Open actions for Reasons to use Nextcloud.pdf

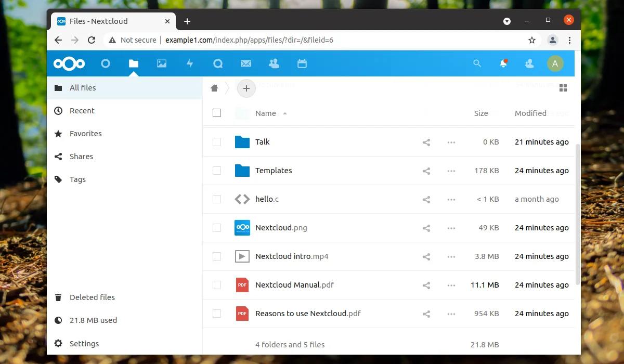coord(451,314)
